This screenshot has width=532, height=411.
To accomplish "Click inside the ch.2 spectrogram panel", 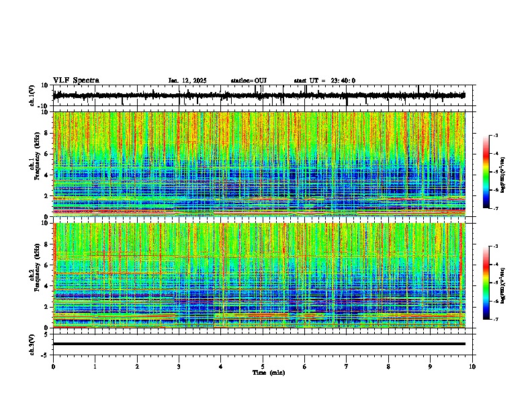I will (259, 275).
